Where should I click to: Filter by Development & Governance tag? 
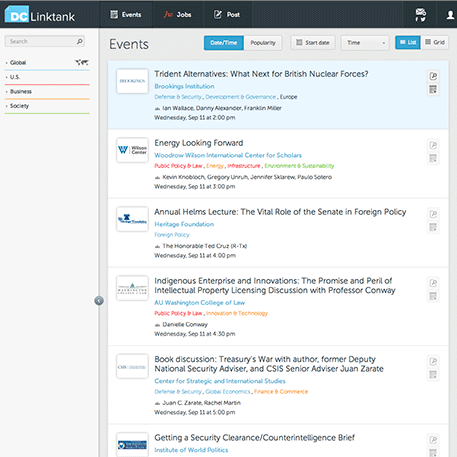241,97
